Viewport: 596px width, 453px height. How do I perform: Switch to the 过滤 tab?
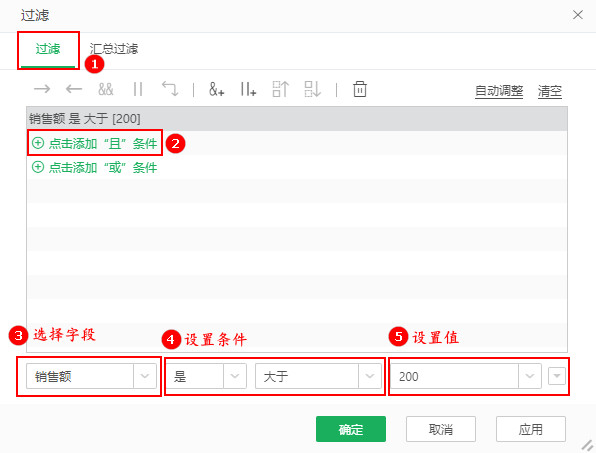pos(48,49)
